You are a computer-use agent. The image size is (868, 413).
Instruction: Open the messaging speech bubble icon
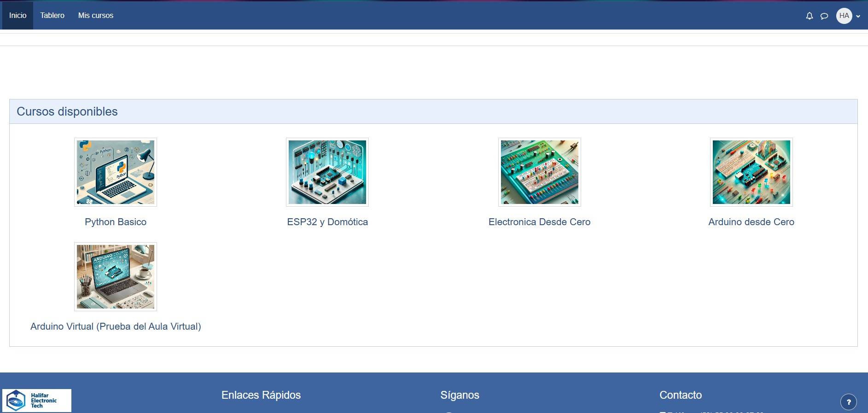[x=824, y=16]
